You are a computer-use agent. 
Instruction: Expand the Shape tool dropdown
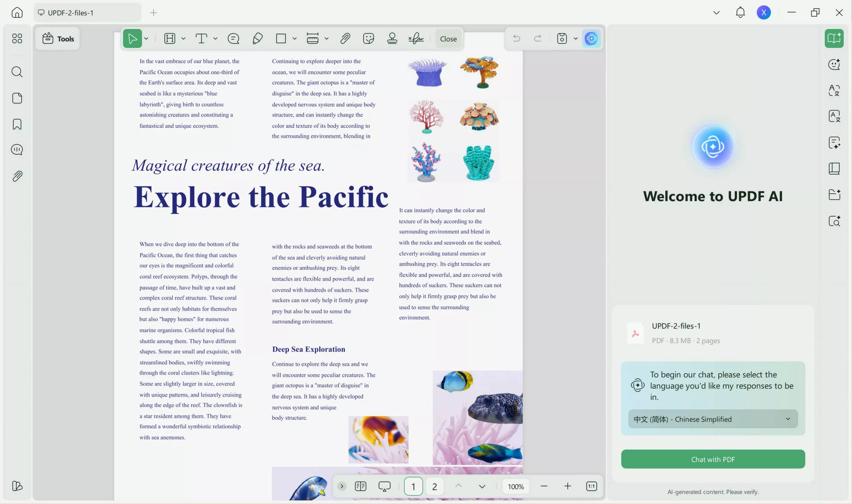click(294, 38)
